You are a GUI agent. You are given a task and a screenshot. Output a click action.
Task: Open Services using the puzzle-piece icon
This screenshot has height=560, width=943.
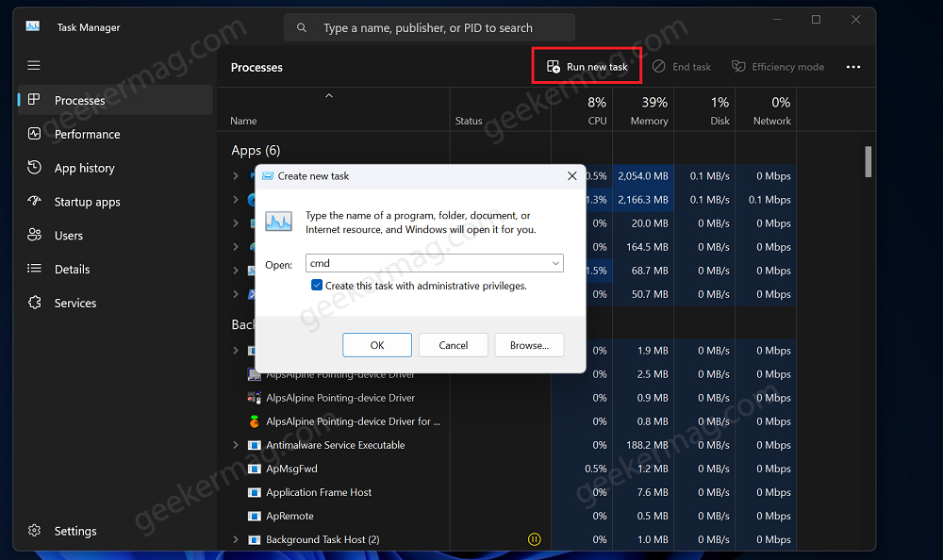34,303
